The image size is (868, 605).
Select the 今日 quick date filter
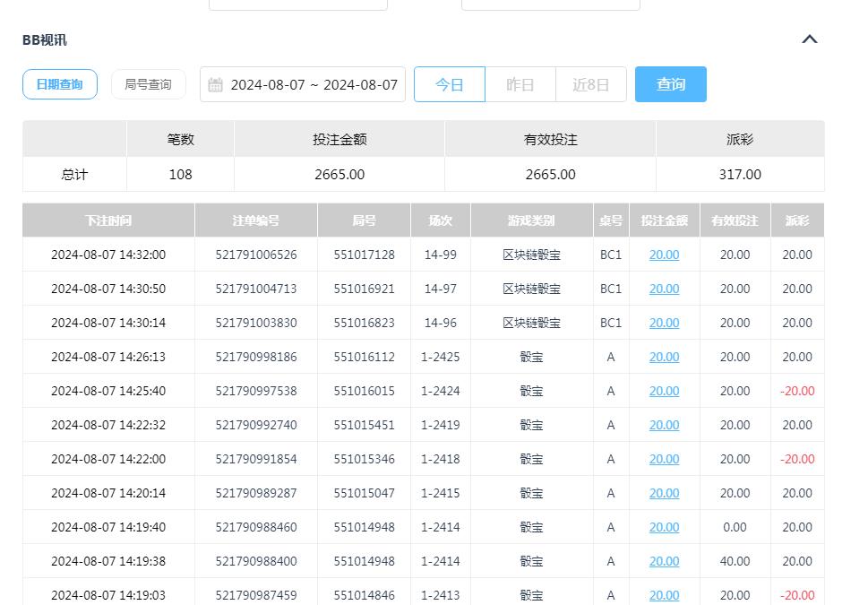[449, 83]
